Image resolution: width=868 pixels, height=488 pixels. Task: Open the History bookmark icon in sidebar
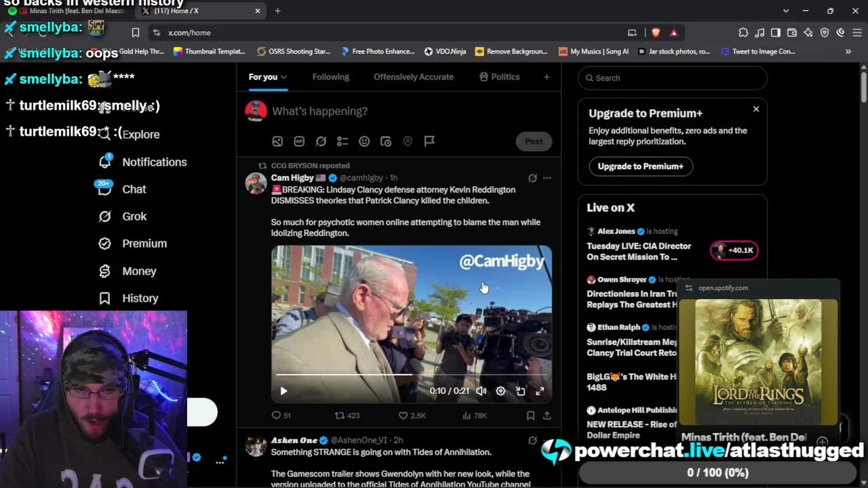click(104, 298)
